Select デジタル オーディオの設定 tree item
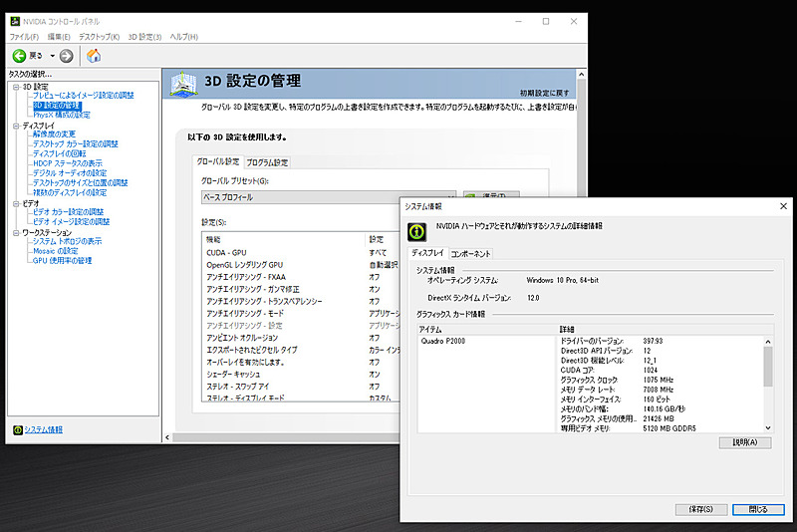 tap(70, 173)
